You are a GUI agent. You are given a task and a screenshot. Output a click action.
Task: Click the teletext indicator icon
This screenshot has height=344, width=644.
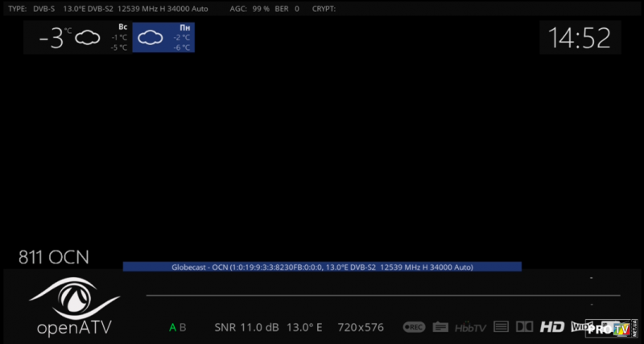click(x=501, y=327)
